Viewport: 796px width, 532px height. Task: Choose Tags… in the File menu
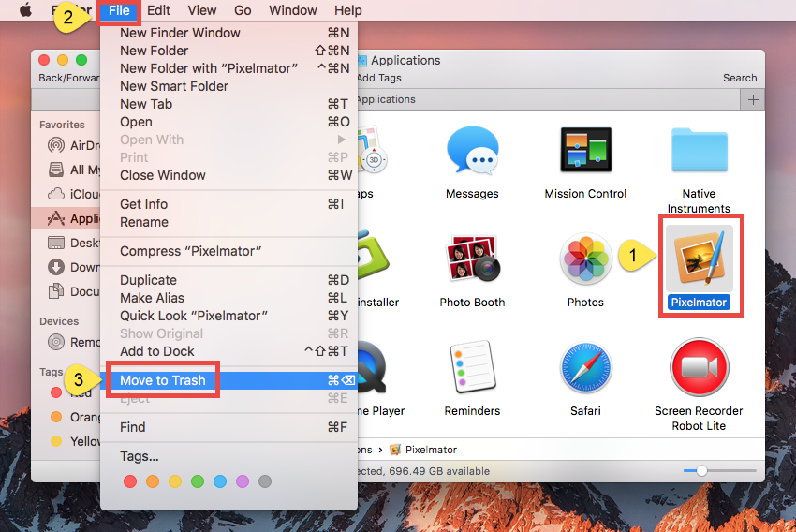click(x=139, y=456)
